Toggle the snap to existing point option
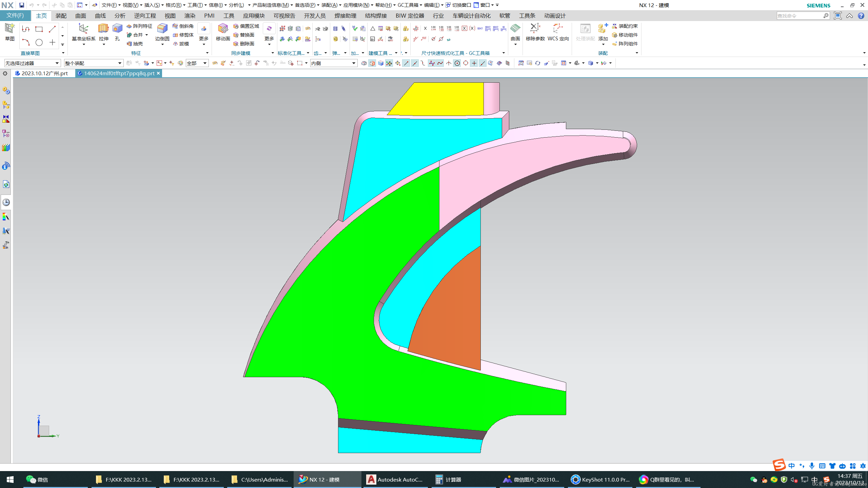This screenshot has width=868, height=488. point(474,63)
